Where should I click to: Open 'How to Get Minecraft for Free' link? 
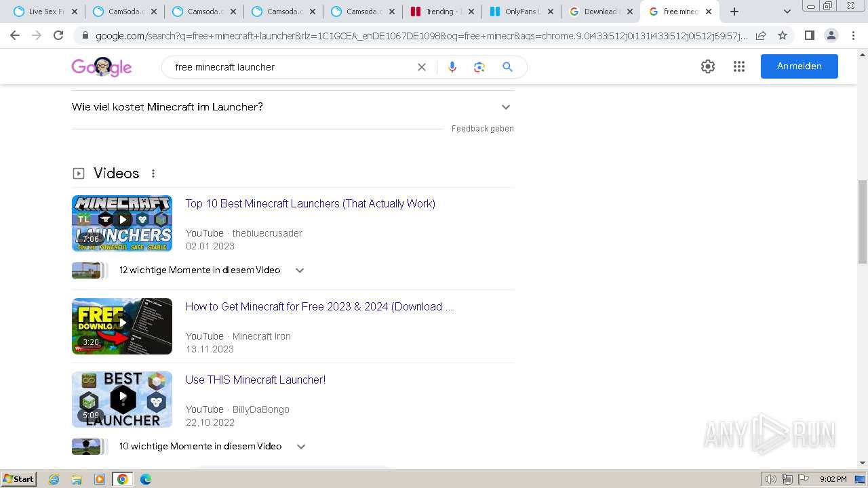pos(319,307)
